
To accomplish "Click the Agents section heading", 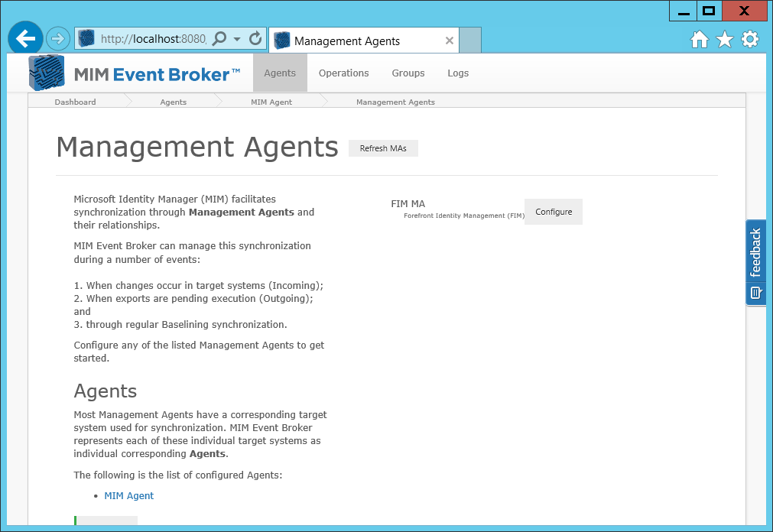I will point(105,391).
